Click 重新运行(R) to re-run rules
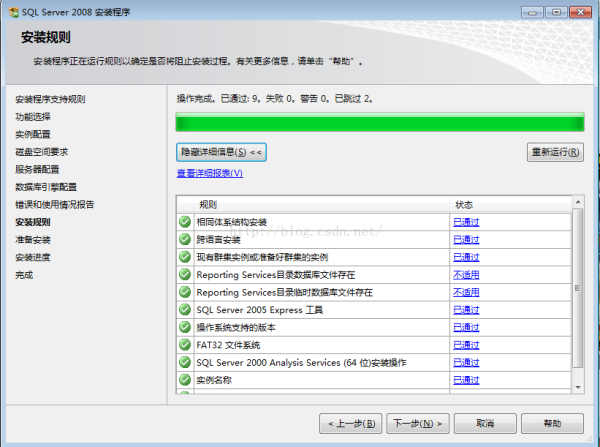Viewport: 600px width, 447px height. 555,152
